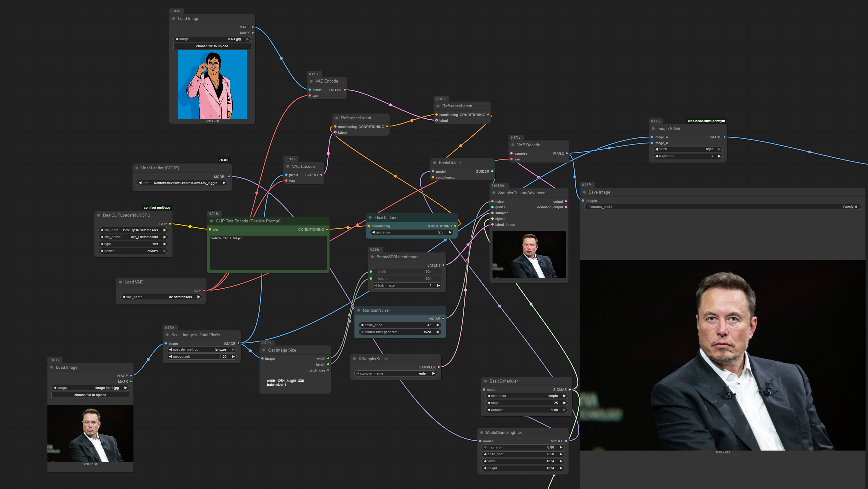The height and width of the screenshot is (489, 868).
Task: Decrease noise_seed with its left arrow
Action: coord(362,325)
